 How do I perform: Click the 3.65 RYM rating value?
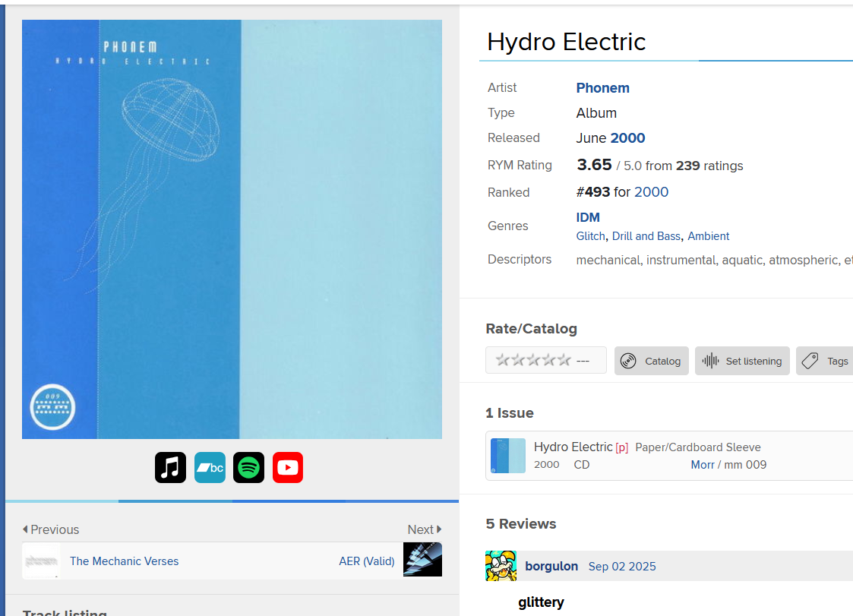[x=594, y=165]
